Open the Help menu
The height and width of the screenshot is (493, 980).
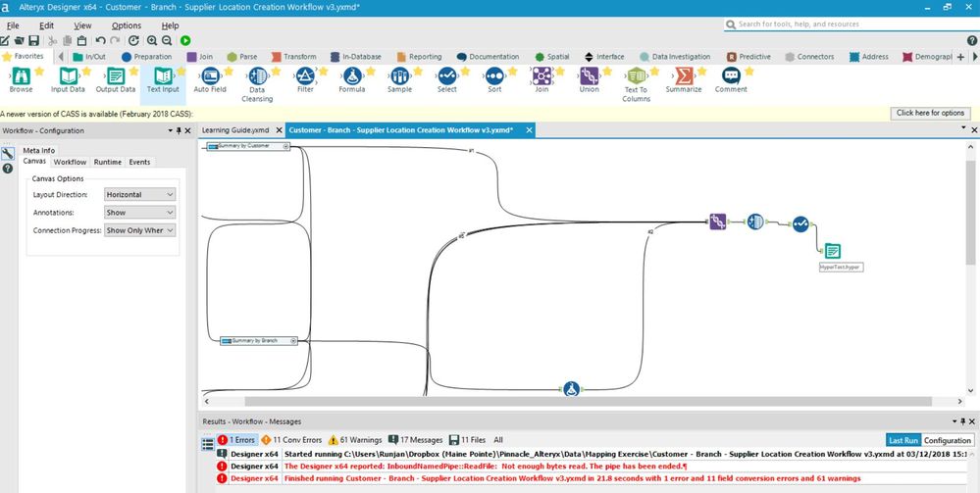pos(170,25)
